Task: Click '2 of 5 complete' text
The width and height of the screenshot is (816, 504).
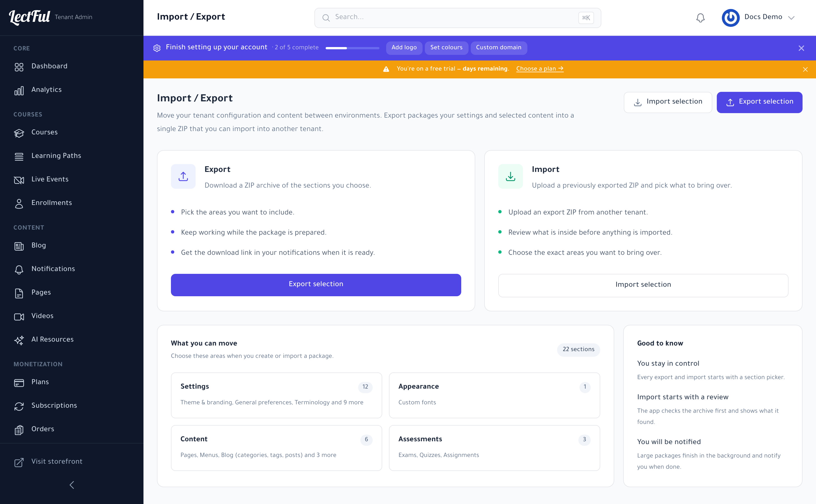Action: [x=296, y=48]
